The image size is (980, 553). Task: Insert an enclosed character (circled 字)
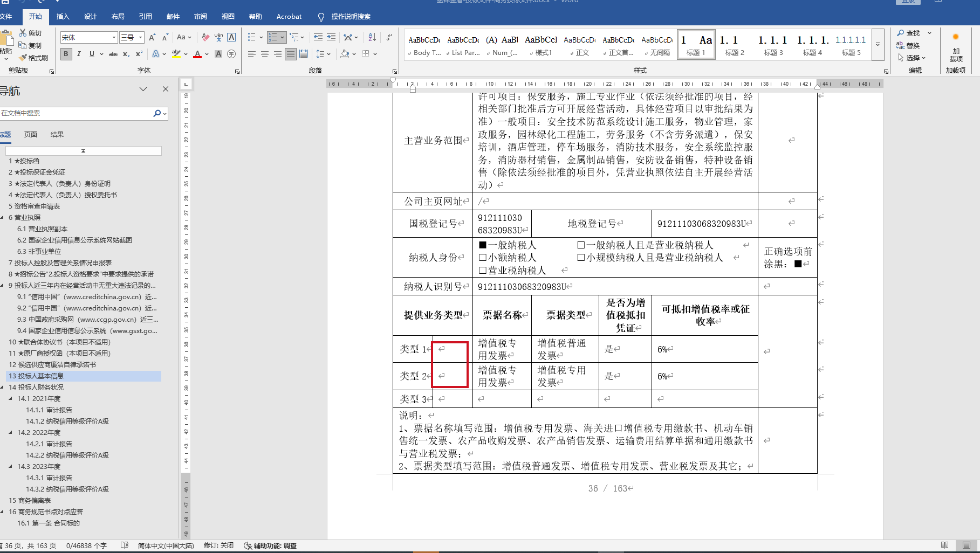[x=231, y=54]
